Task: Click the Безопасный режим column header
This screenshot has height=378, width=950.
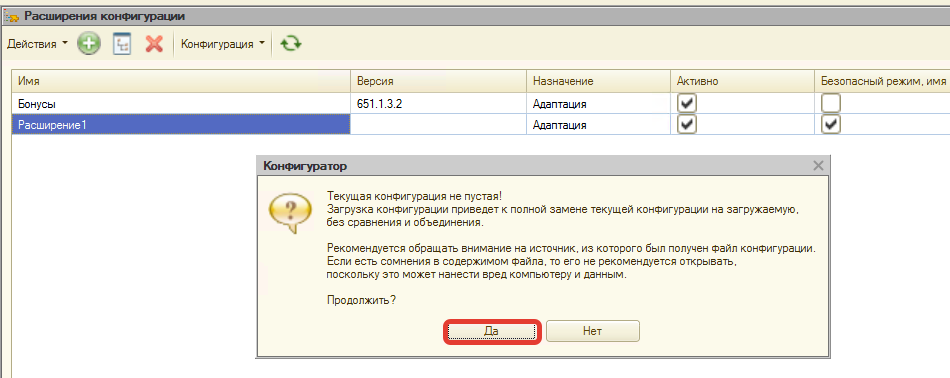Action: tap(882, 81)
